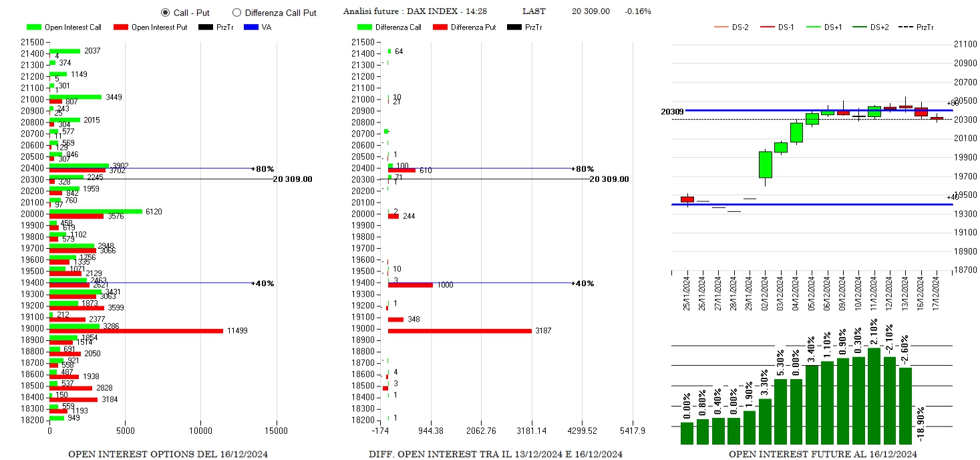Image resolution: width=980 pixels, height=460 pixels.
Task: Click the dashed PrzTr legend beside DS+2
Action: pos(905,27)
